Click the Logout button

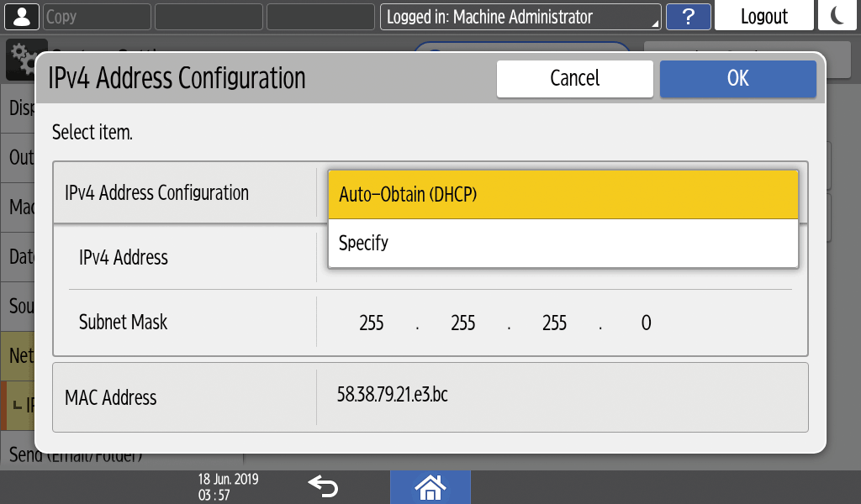(763, 17)
